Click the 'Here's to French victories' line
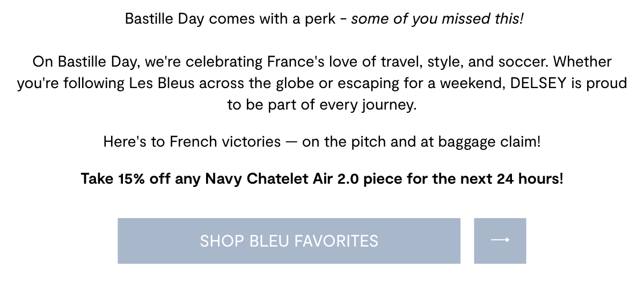The image size is (644, 282). click(192, 142)
